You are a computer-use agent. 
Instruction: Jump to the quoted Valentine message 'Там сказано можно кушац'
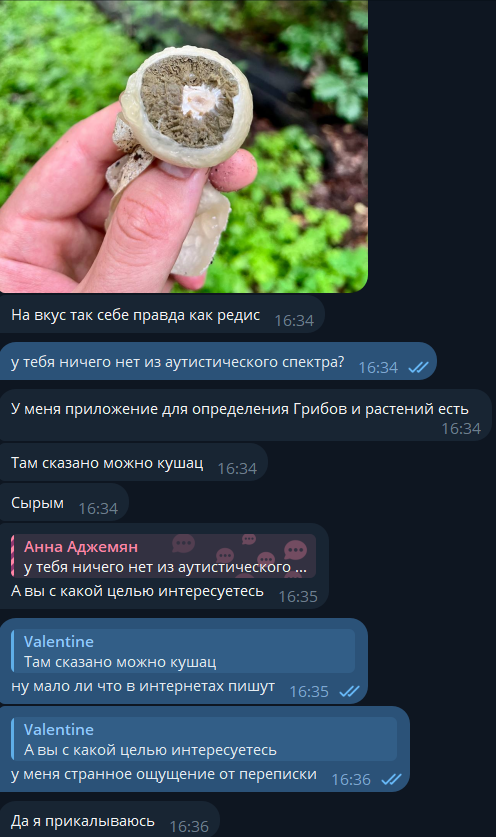(x=183, y=651)
